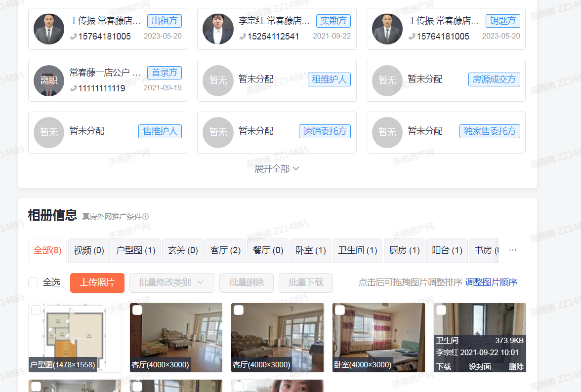Toggle the 全选 checkbox
Screen dimensions: 581x392
(34, 282)
